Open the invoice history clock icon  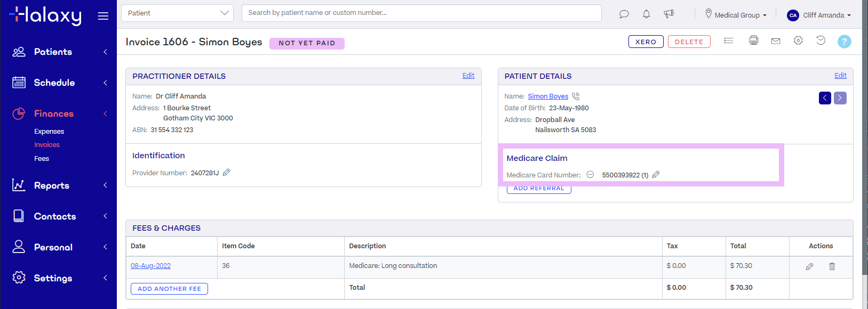coord(821,40)
